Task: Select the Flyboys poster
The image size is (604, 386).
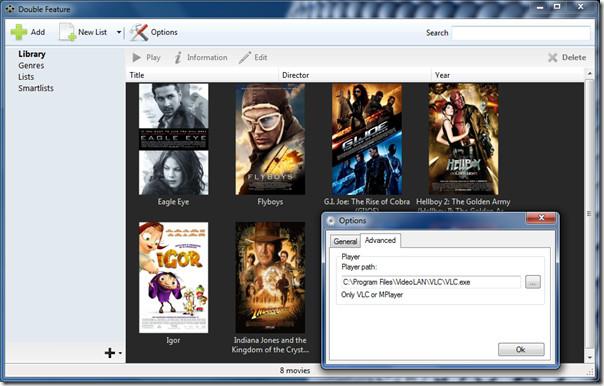Action: click(x=270, y=139)
